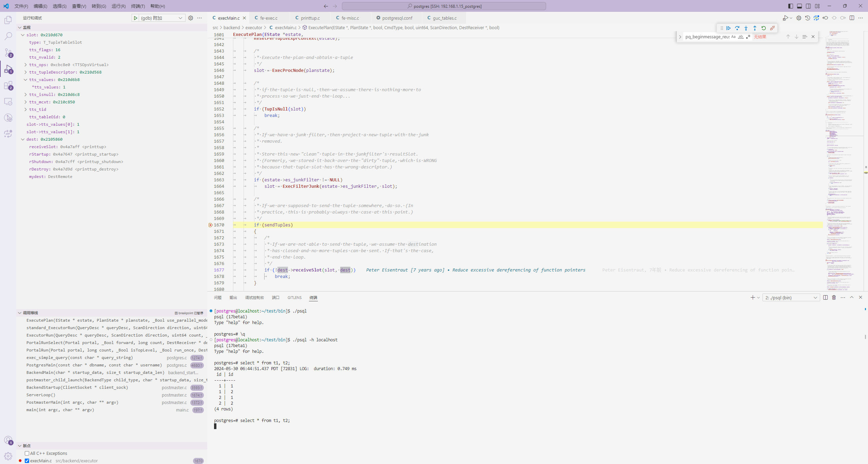The image size is (868, 464).
Task: Collapse the slot watch variable
Action: tap(23, 35)
